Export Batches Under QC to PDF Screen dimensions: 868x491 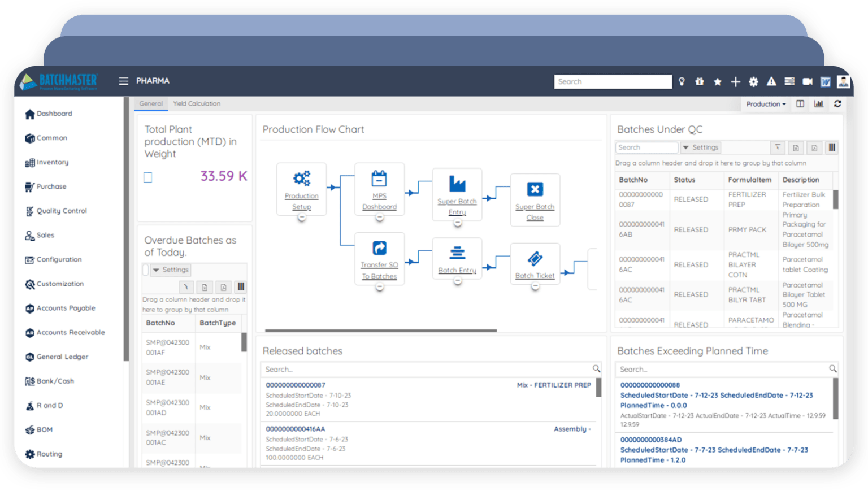pyautogui.click(x=814, y=147)
